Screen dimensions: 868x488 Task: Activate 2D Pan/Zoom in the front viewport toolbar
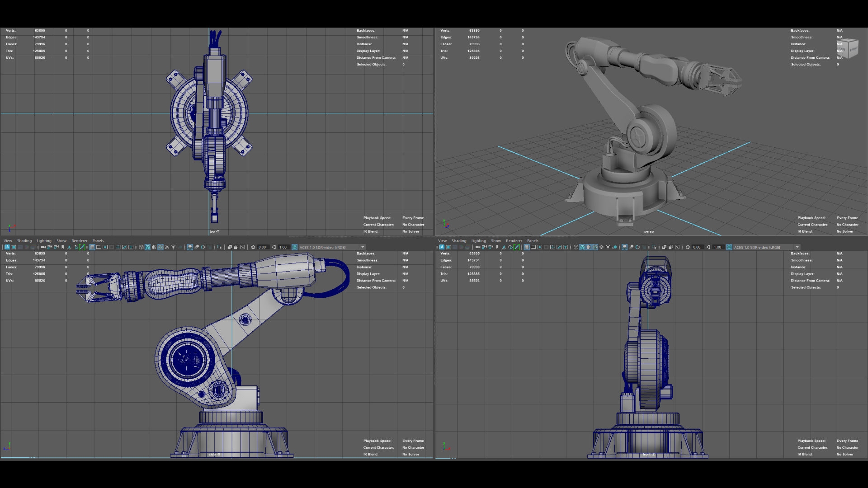click(509, 247)
